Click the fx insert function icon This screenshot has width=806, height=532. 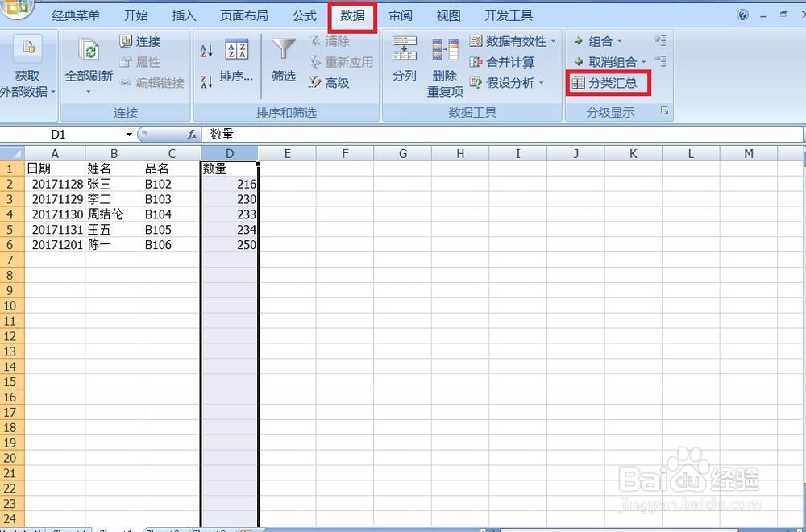193,135
